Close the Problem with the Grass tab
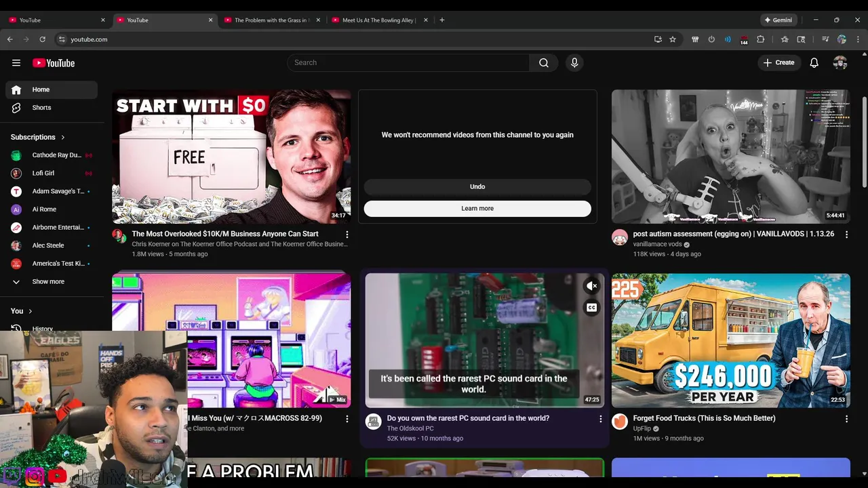Image resolution: width=868 pixels, height=488 pixels. (318, 20)
